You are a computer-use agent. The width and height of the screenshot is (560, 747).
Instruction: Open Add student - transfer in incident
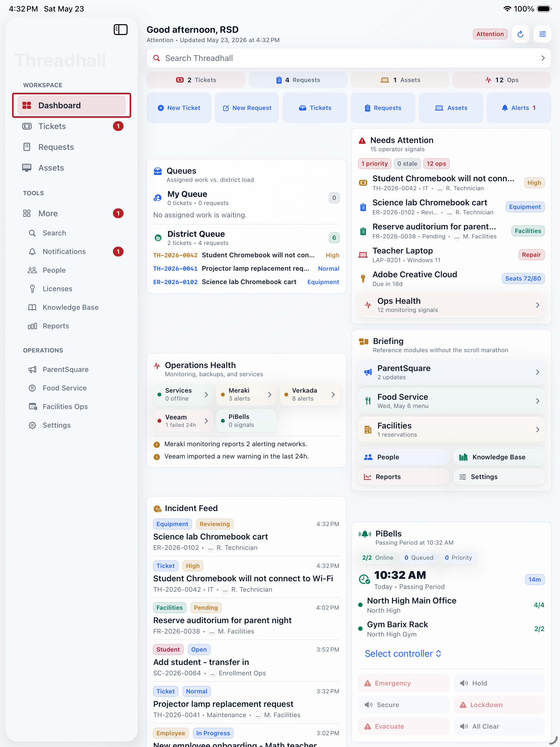click(246, 661)
